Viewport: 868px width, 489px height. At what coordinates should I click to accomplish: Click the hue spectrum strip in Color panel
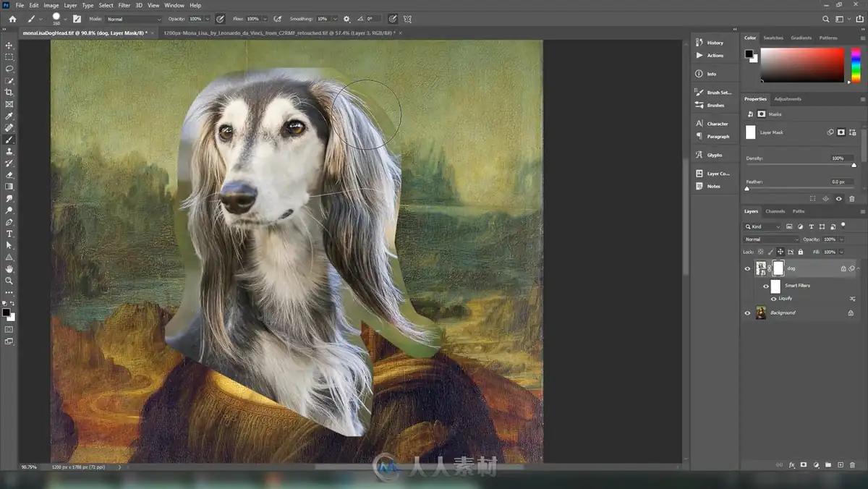856,65
